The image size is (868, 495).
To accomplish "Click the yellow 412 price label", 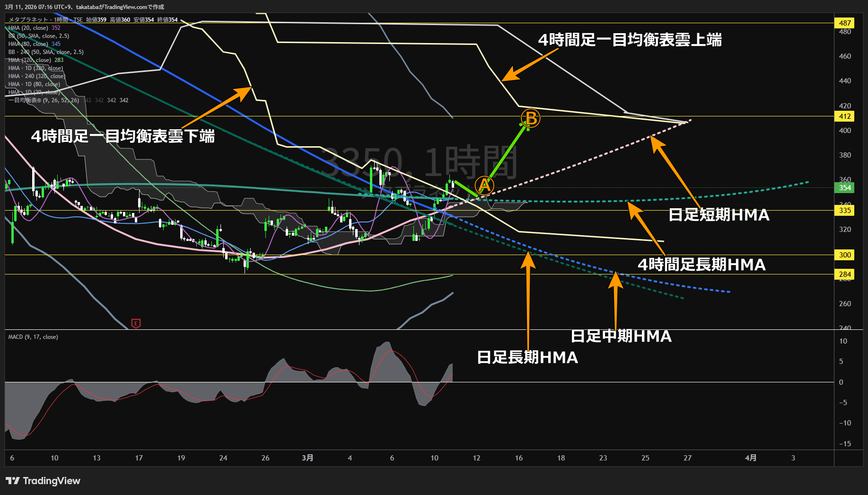I will [x=845, y=116].
